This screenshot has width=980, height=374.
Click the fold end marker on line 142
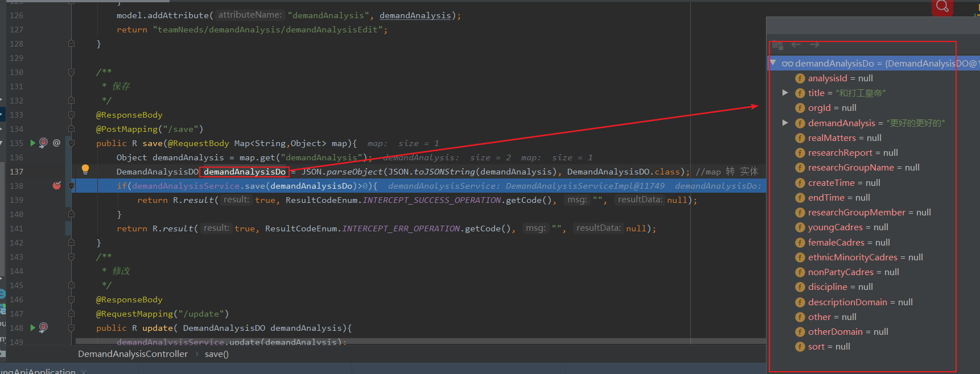click(71, 243)
